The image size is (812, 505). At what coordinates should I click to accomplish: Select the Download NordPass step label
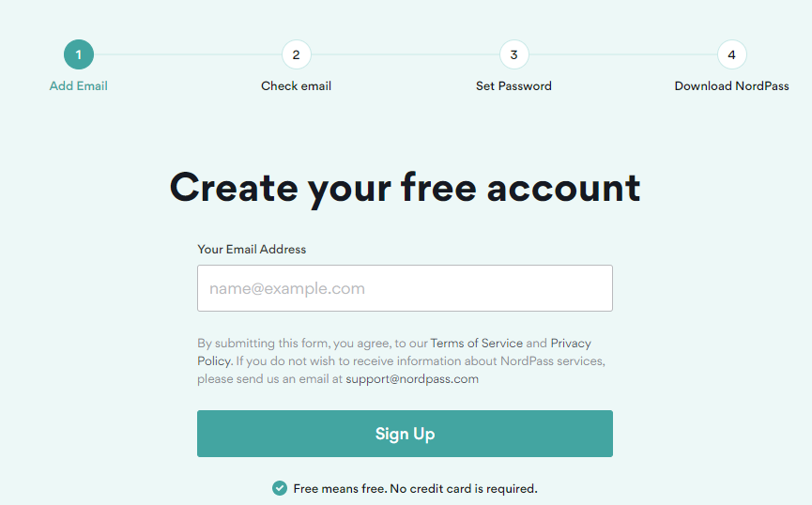731,86
